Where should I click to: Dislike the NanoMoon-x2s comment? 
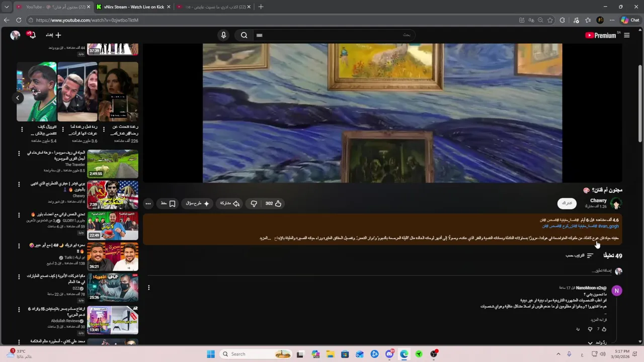[x=590, y=329]
